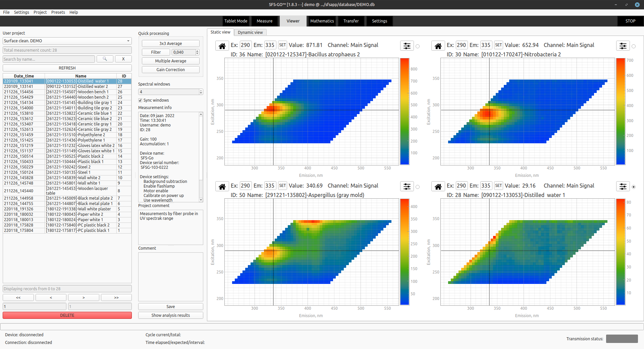Toggle the Sync windows checkbox
The height and width of the screenshot is (349, 644).
140,100
